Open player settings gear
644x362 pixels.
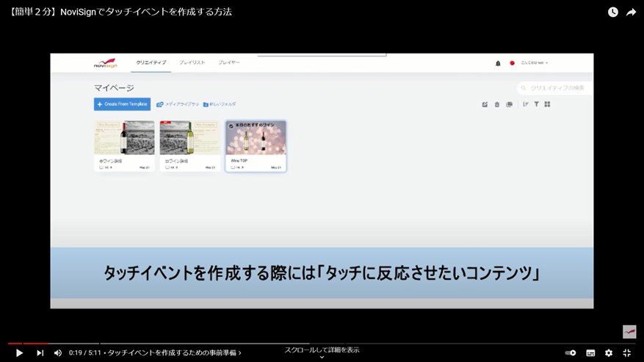click(609, 352)
